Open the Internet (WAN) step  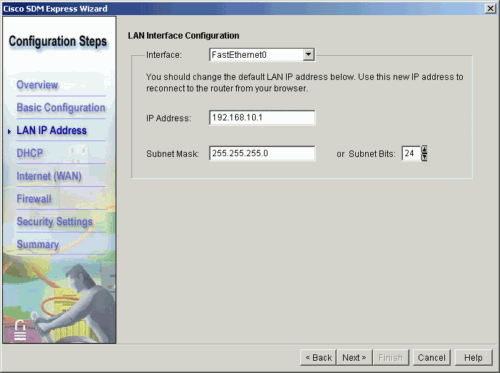pyautogui.click(x=49, y=176)
